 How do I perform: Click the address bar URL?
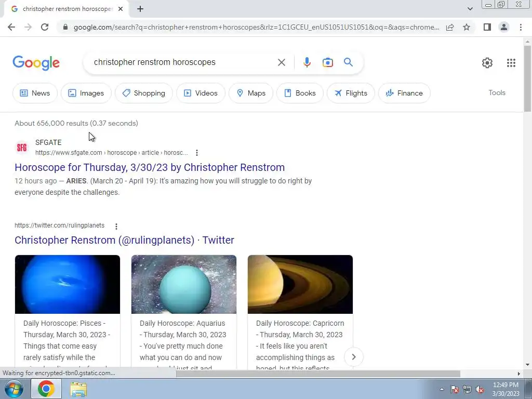256,27
